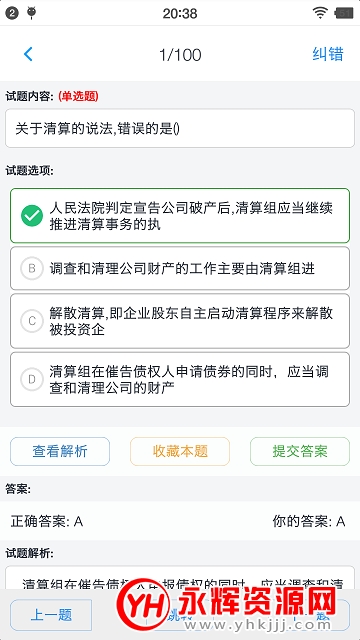360x640 pixels.
Task: Choose answer text about 人民法院判定宣告公司破产
Action: tap(191, 216)
